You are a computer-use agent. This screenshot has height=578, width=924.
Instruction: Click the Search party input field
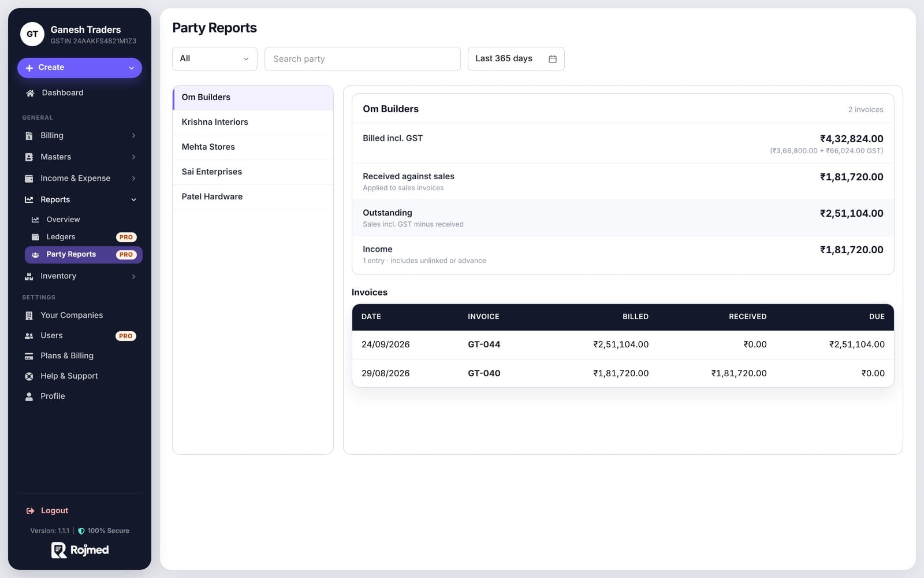[x=363, y=59]
